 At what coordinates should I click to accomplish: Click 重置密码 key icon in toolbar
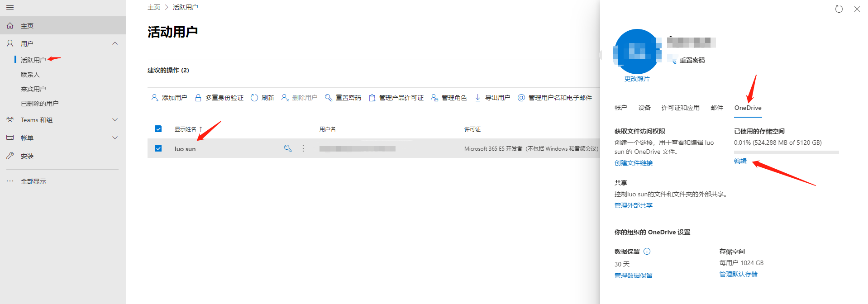point(329,98)
